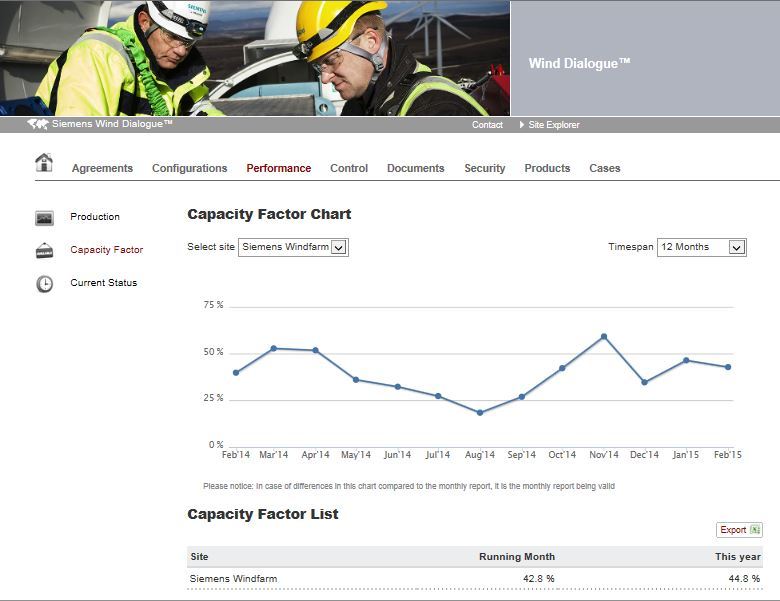Screen dimensions: 780x601
Task: Click the Current Status clock icon
Action: tap(44, 284)
